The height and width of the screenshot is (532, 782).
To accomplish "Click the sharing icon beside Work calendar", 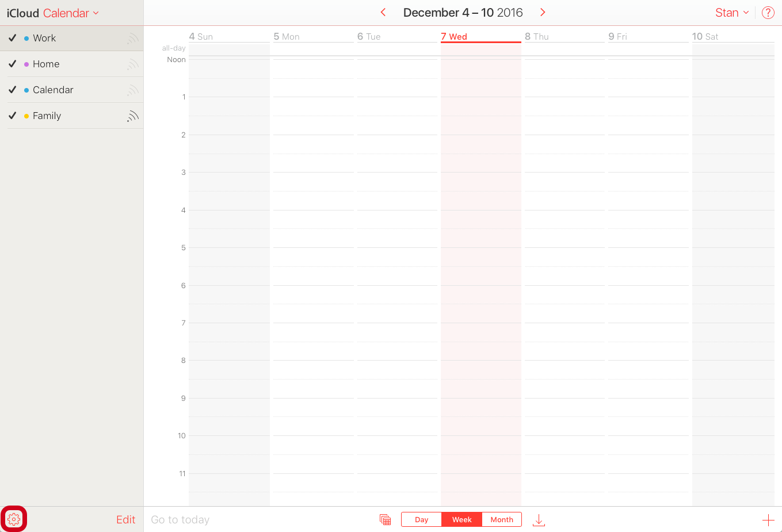I will [132, 38].
